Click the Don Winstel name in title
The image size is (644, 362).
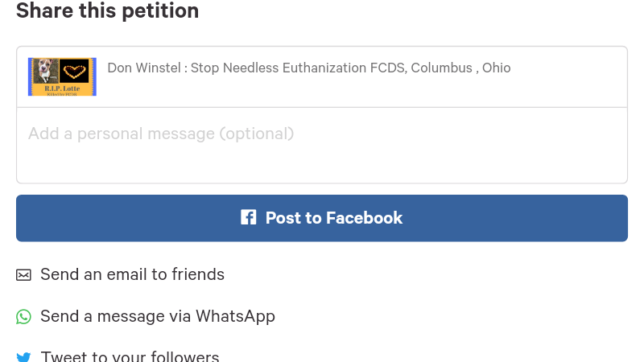(143, 68)
